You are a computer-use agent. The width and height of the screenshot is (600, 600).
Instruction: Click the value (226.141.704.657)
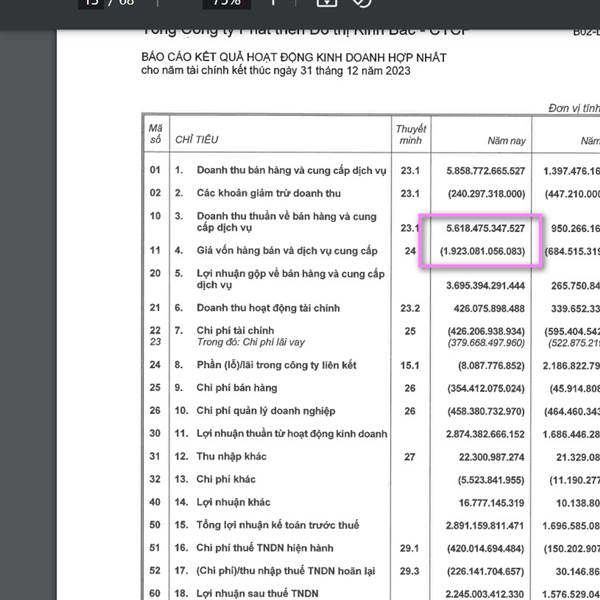(x=486, y=572)
